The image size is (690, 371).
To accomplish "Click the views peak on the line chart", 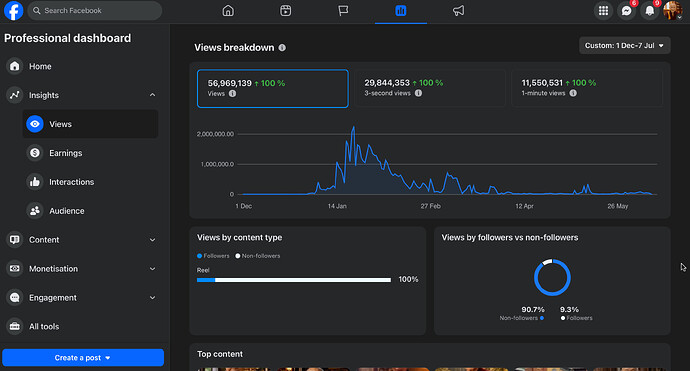I will (x=353, y=128).
